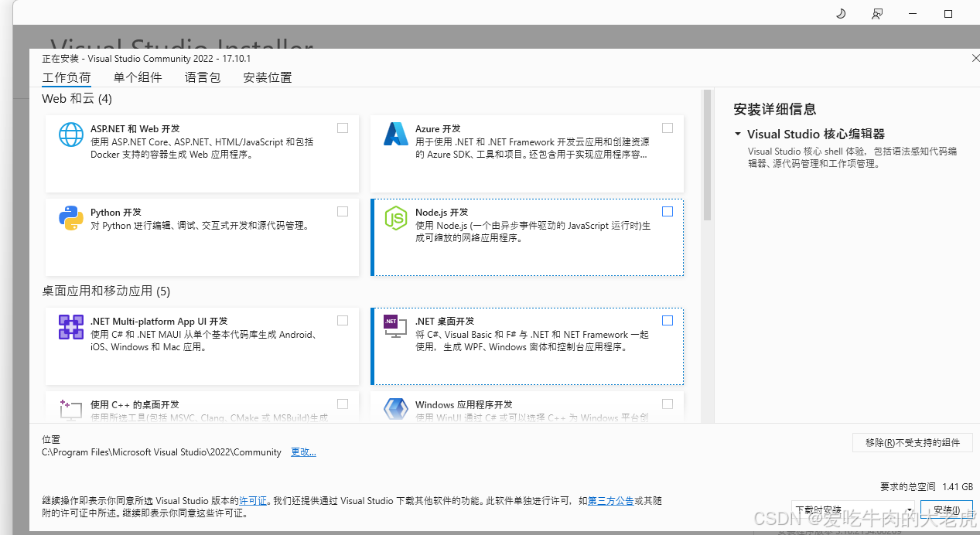Click the install path C:\Program Files text
This screenshot has width=980, height=535.
162,452
